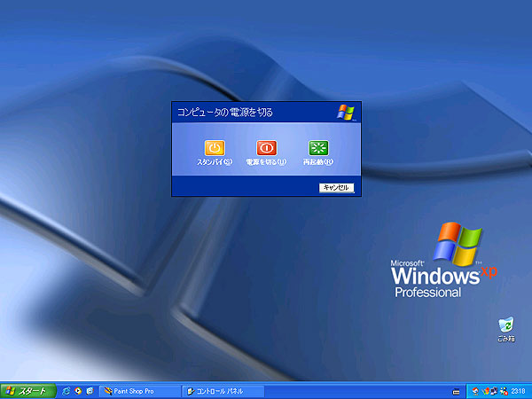The width and height of the screenshot is (532, 399).
Task: Click the house-and-tree tray icon
Action: point(475,391)
